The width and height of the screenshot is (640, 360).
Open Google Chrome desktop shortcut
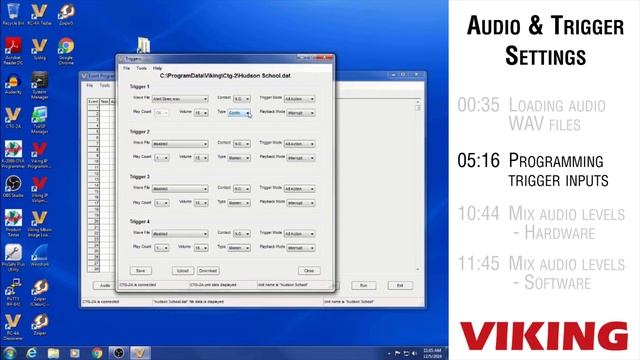point(66,51)
